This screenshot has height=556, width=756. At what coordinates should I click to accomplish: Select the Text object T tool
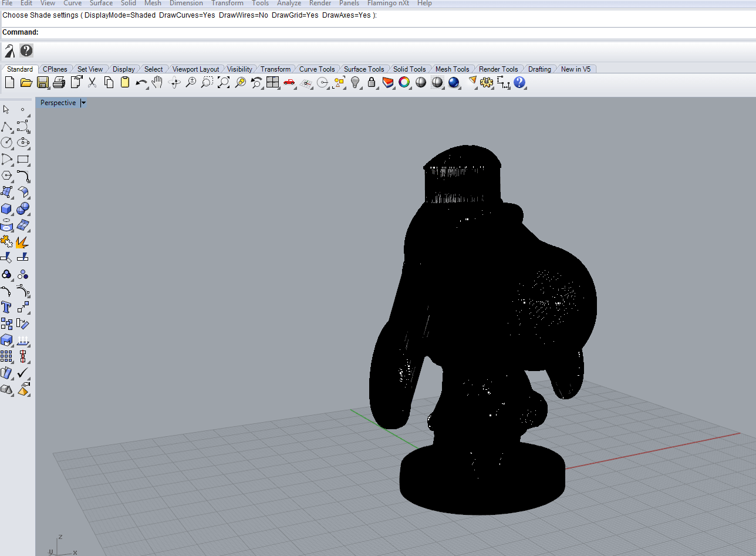(x=6, y=307)
